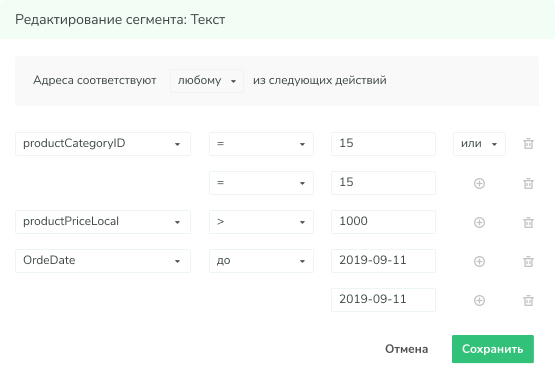Open the OrdeDate field dropdown
This screenshot has height=382, width=555.
coord(103,261)
